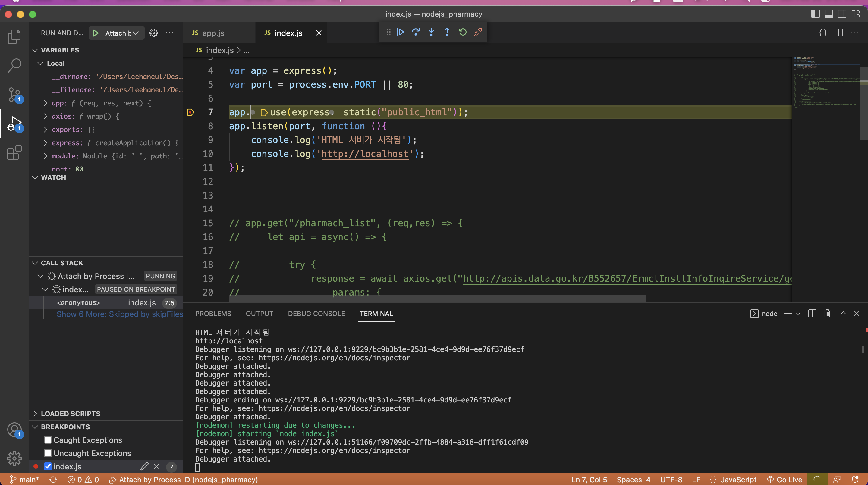
Task: Open terminal launch profile dropdown arrow
Action: pyautogui.click(x=798, y=314)
